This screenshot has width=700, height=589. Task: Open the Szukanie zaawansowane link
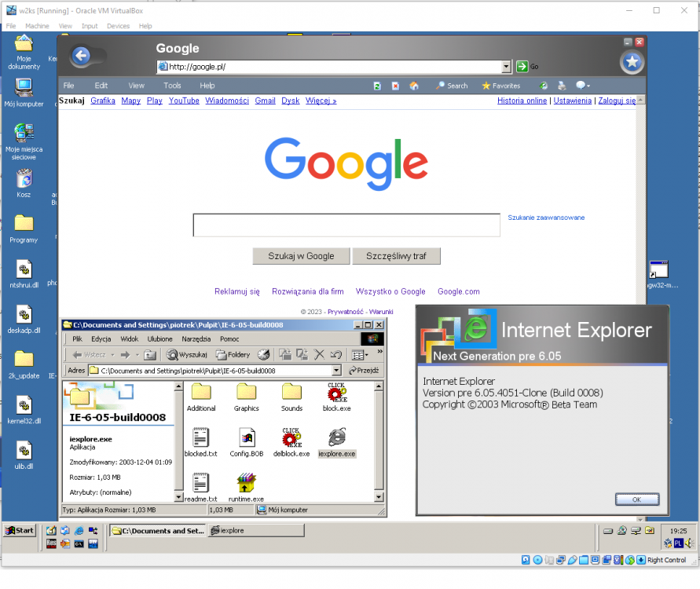(x=546, y=218)
